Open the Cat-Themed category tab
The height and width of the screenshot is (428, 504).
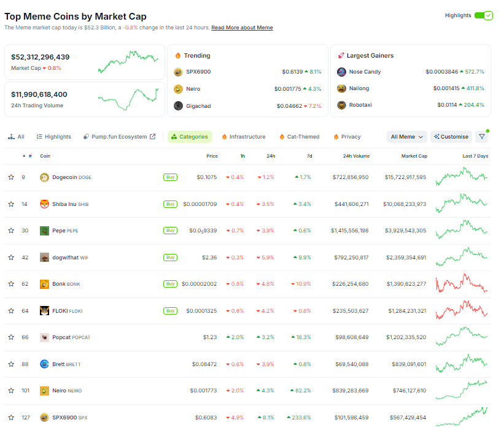point(299,137)
